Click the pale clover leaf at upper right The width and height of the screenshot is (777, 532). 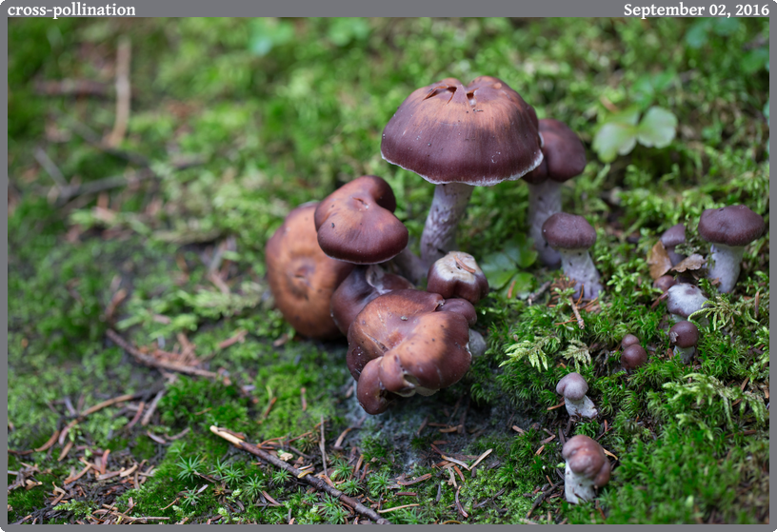click(x=636, y=131)
